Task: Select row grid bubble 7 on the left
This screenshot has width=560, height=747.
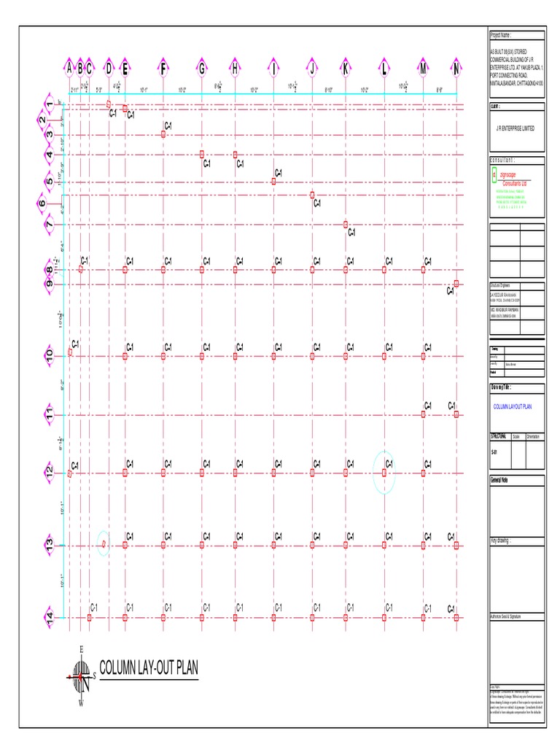Action: pos(50,225)
